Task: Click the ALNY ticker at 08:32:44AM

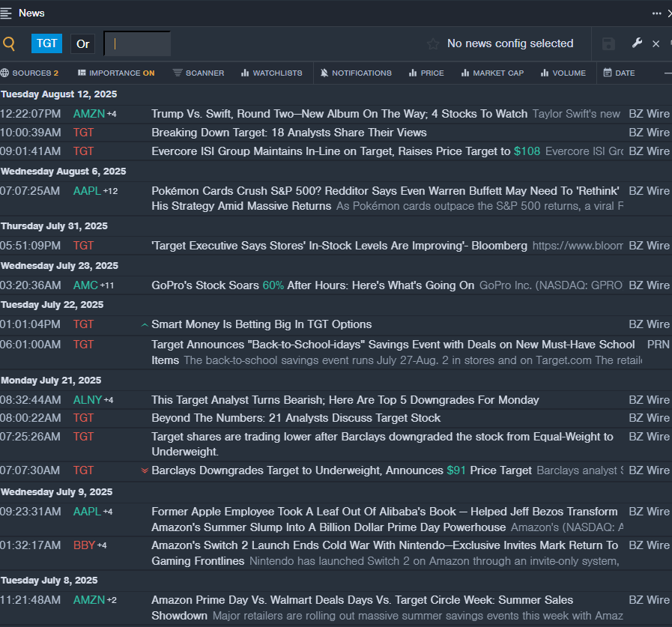Action: (x=88, y=400)
